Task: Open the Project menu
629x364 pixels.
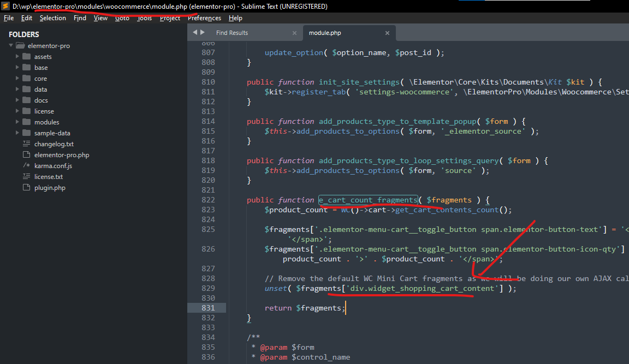Action: click(x=170, y=18)
